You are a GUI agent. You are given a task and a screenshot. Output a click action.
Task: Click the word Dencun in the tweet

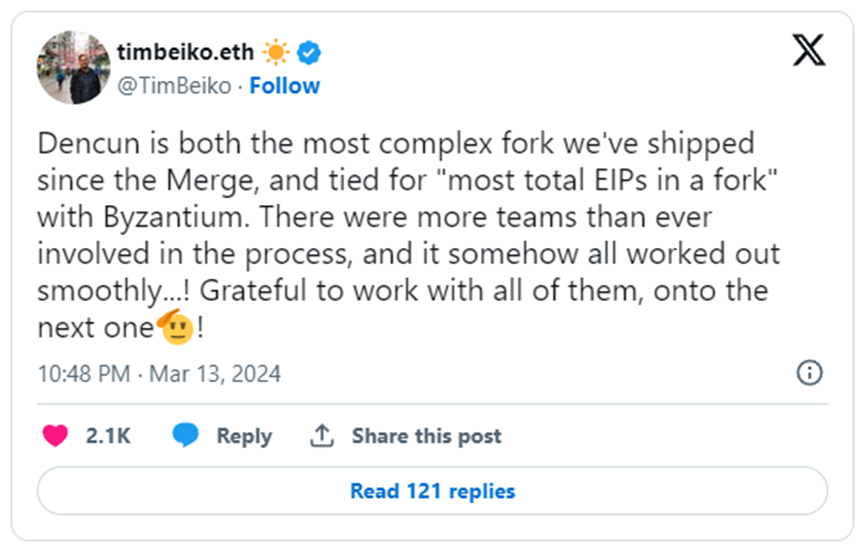[x=84, y=143]
